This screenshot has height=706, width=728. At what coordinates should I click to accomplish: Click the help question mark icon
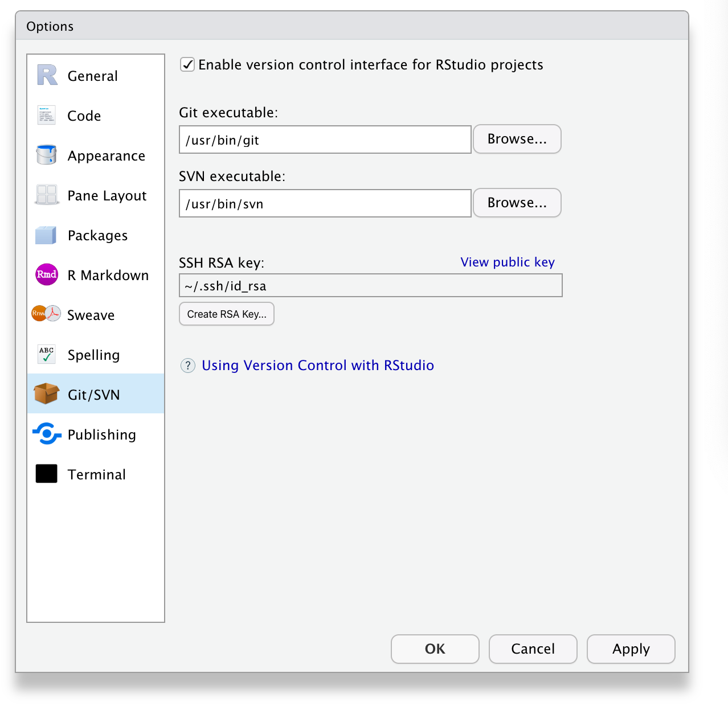(x=188, y=366)
